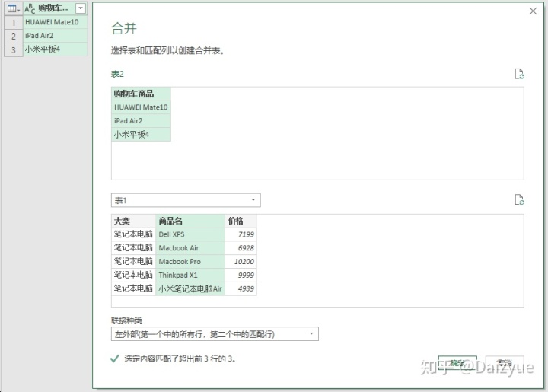Click the 确定 button
548x392 pixels.
(457, 363)
